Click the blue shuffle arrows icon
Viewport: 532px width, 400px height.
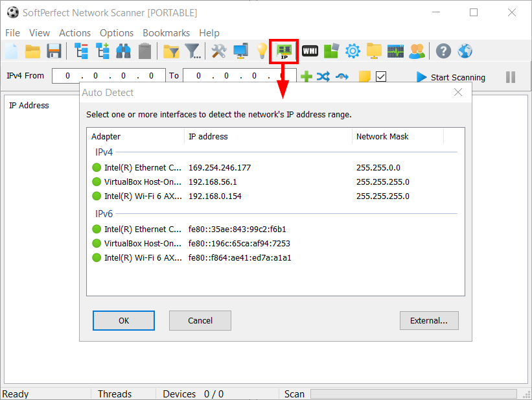pos(323,76)
